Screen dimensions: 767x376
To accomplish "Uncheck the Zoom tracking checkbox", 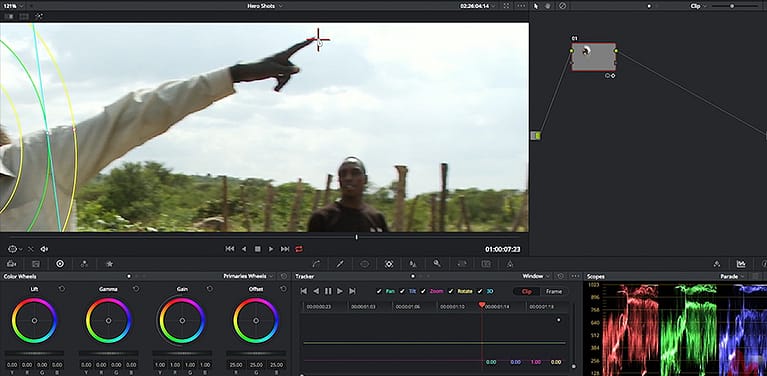I will 423,291.
